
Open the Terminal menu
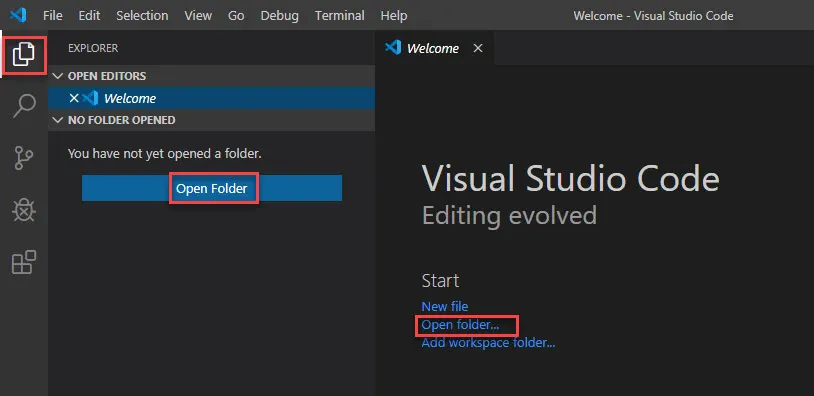340,16
